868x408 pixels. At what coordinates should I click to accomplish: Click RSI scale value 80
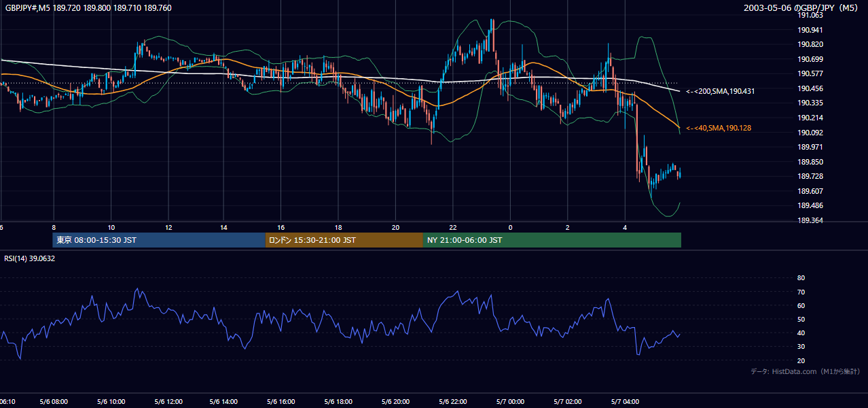(801, 278)
